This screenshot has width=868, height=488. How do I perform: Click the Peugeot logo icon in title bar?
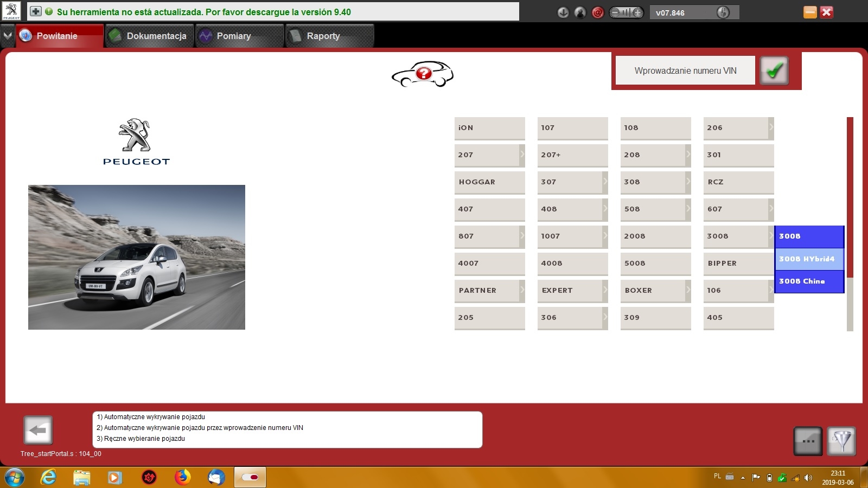click(11, 11)
